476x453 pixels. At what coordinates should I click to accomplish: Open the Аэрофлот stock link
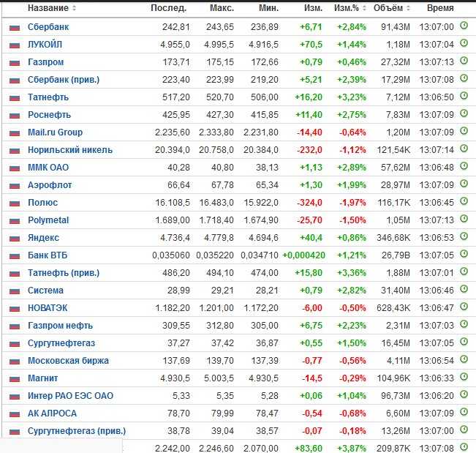click(50, 185)
